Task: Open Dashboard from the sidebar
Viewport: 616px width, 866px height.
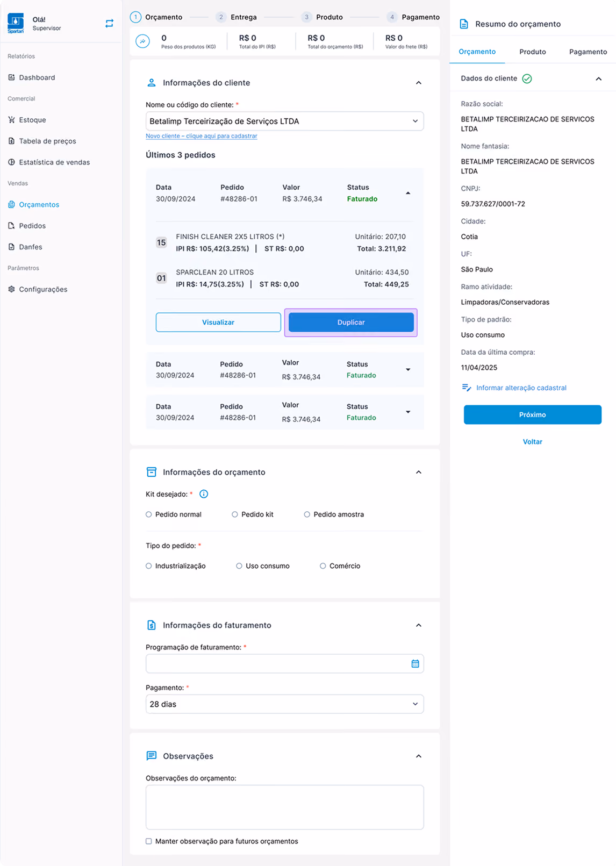Action: pyautogui.click(x=37, y=77)
